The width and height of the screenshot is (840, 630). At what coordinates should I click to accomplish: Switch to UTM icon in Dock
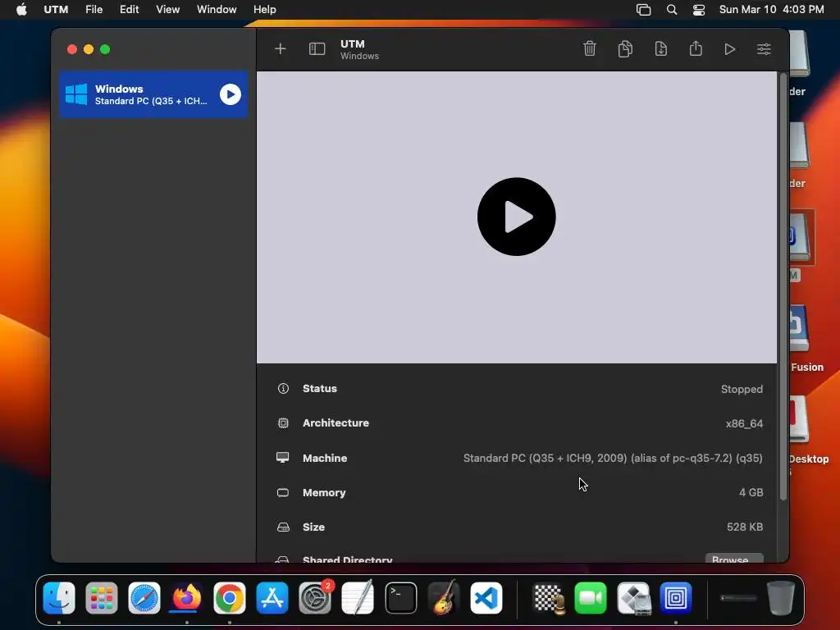coord(676,598)
